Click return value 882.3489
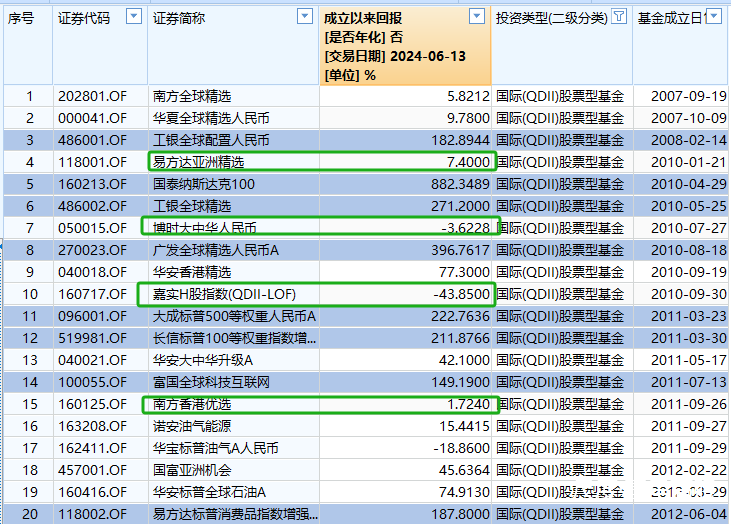Viewport: 731px width, 524px height. [460, 184]
